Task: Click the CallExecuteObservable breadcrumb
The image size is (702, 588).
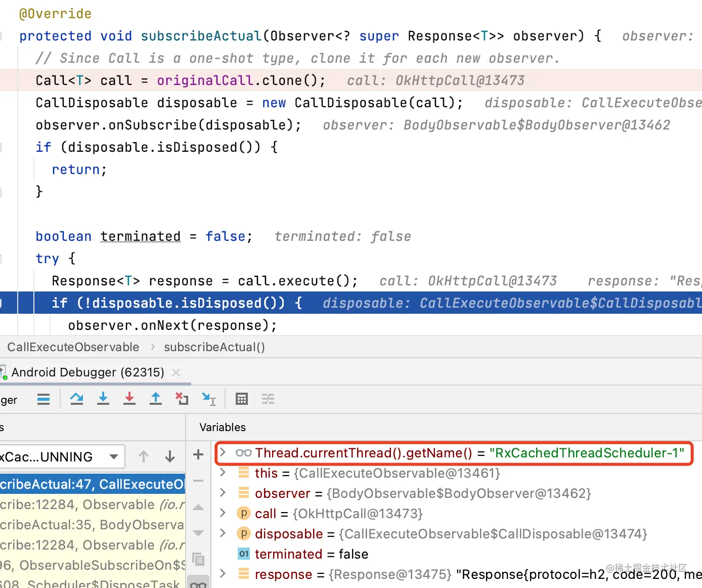Action: [73, 347]
